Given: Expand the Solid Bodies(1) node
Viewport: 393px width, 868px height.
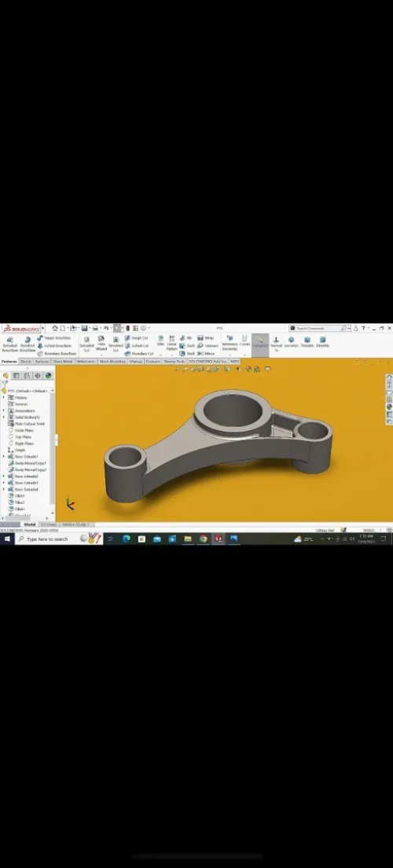Looking at the screenshot, I should coord(4,417).
